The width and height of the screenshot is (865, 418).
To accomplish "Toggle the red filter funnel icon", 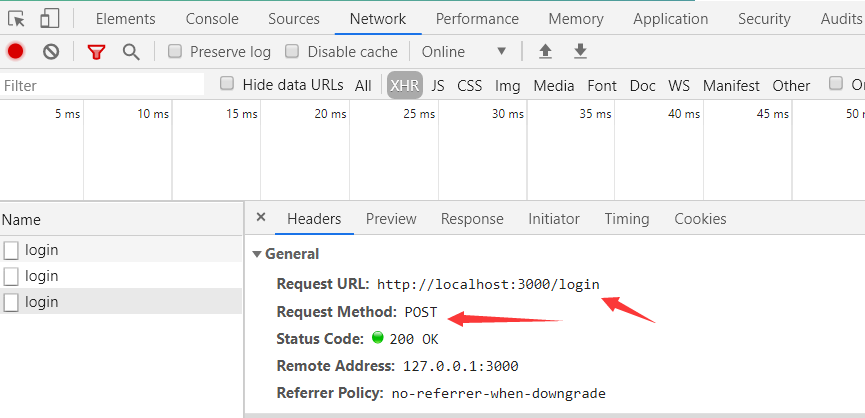I will [x=96, y=52].
